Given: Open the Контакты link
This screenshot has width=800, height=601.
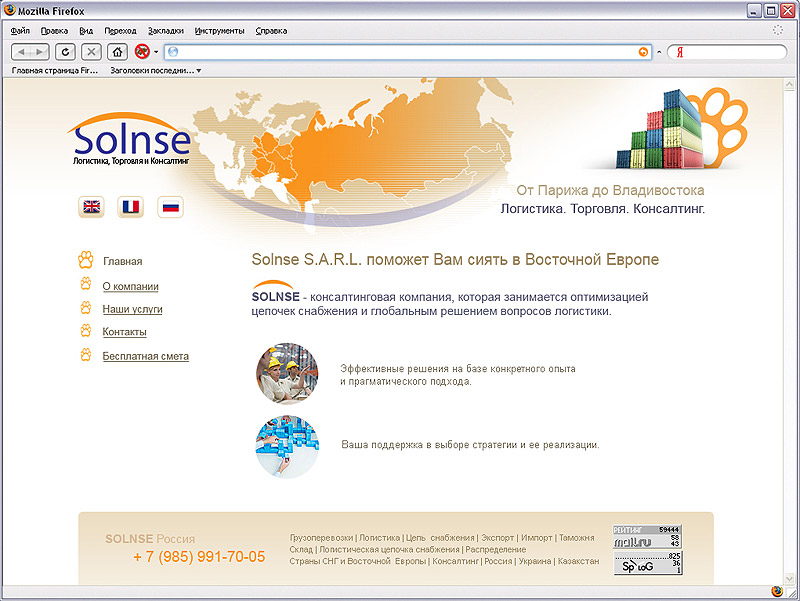Looking at the screenshot, I should [124, 332].
